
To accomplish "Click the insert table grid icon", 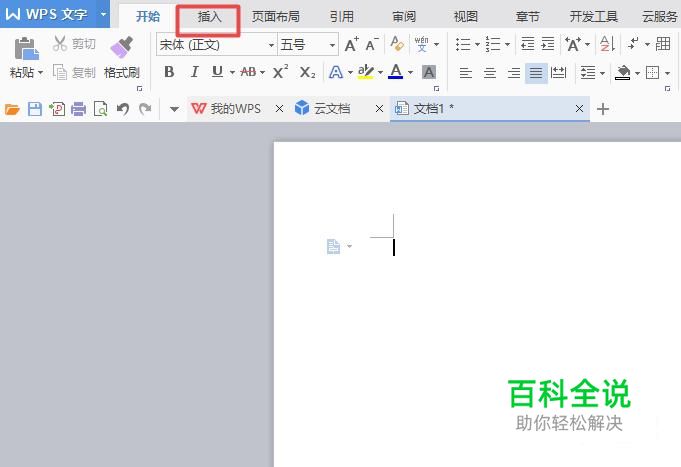I will (663, 44).
